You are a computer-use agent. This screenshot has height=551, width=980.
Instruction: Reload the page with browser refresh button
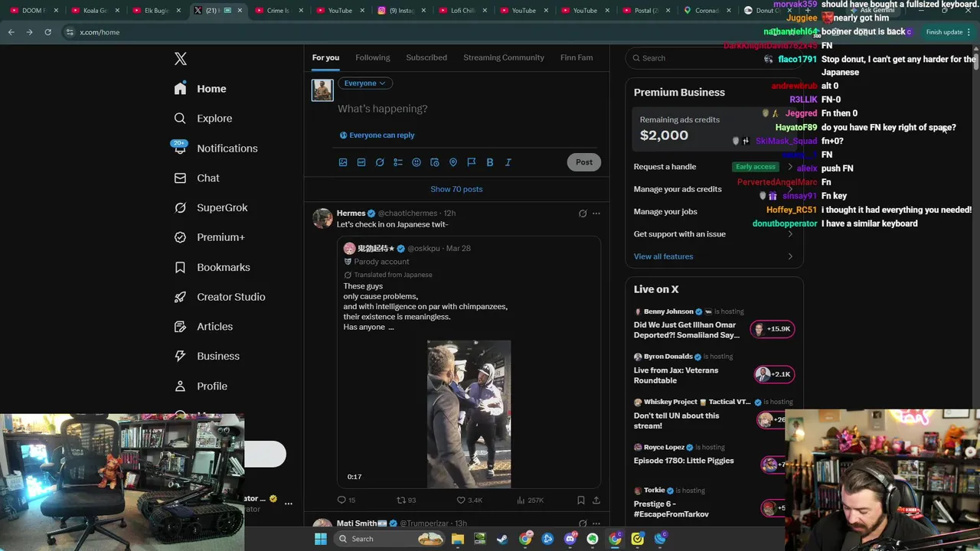(x=47, y=32)
